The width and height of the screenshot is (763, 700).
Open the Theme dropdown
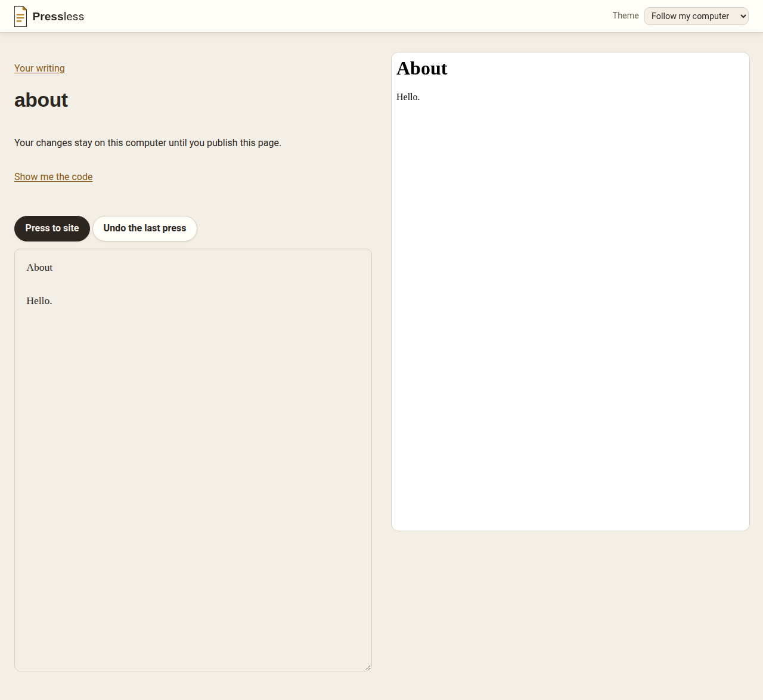(696, 16)
